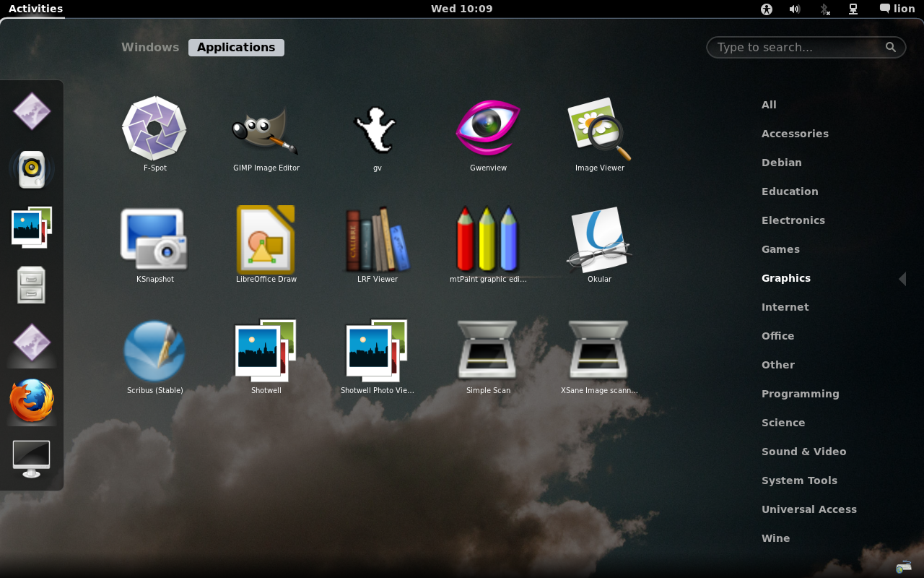Open the System Tools category
This screenshot has height=578, width=924.
click(800, 480)
